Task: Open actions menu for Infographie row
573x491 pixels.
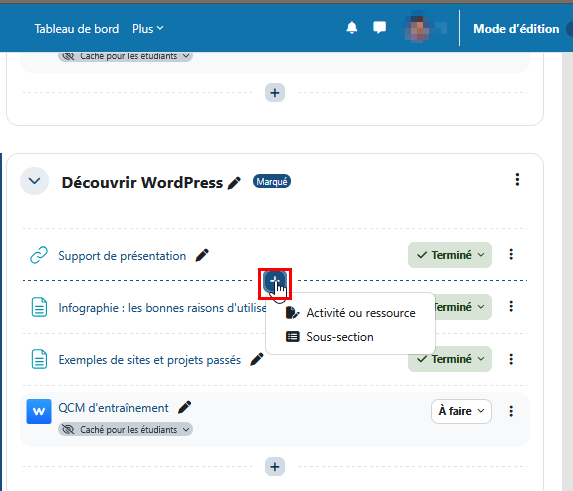Action: click(x=511, y=307)
